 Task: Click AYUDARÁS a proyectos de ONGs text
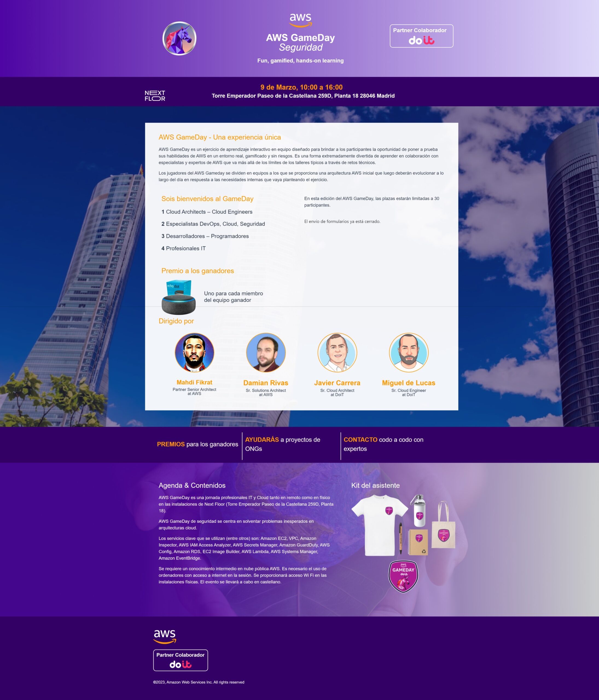point(283,444)
